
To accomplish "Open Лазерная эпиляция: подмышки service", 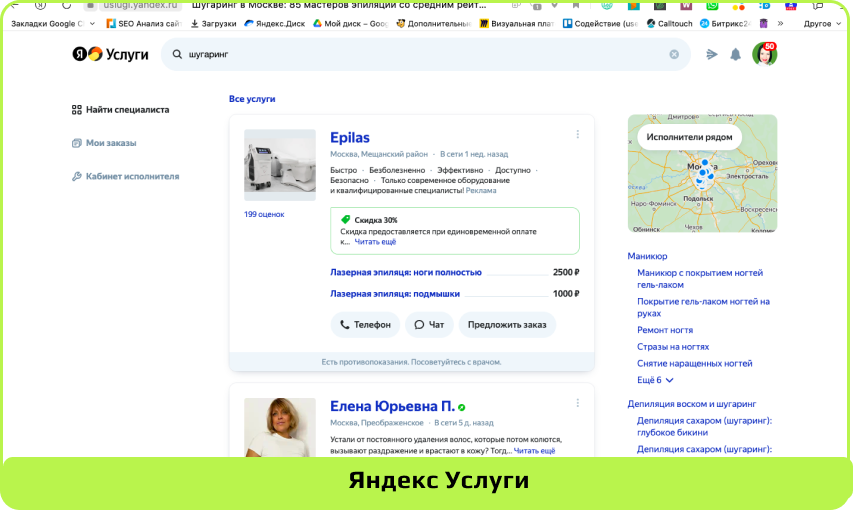I will 395,294.
